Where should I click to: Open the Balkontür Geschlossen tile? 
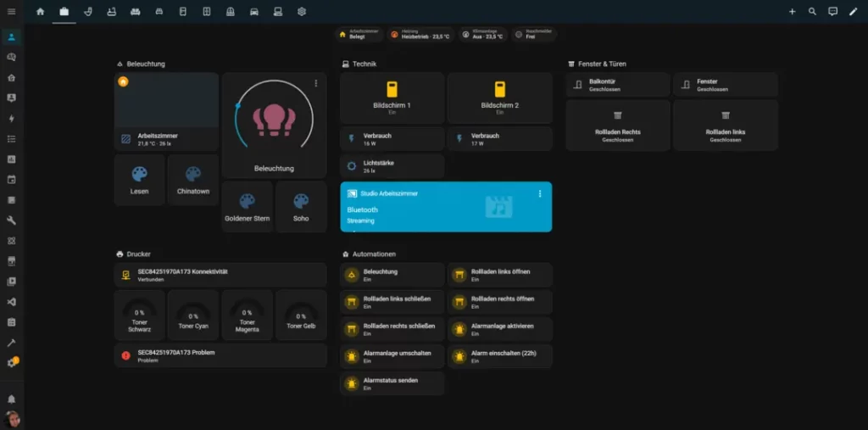click(x=618, y=85)
